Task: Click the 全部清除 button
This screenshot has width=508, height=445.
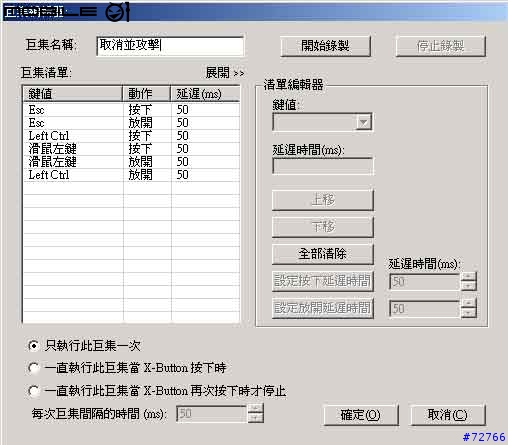Action: (x=323, y=254)
